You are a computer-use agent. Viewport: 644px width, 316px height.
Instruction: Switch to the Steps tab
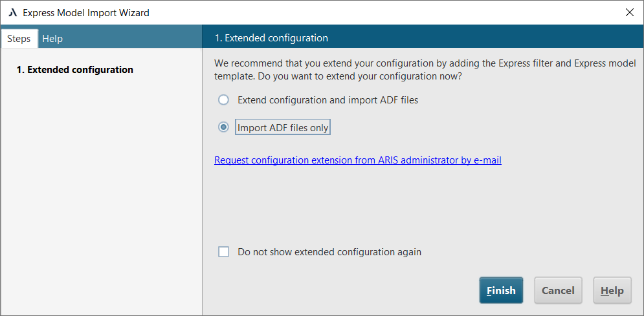(19, 39)
